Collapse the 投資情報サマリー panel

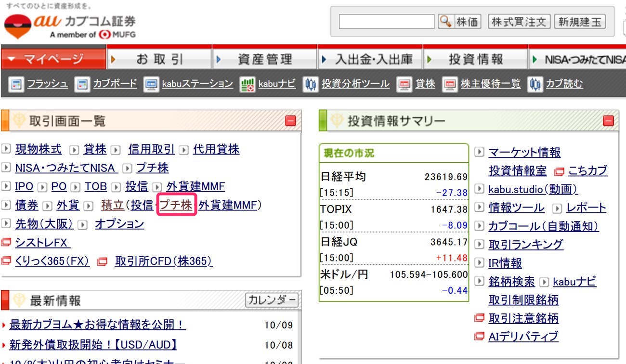pyautogui.click(x=609, y=121)
